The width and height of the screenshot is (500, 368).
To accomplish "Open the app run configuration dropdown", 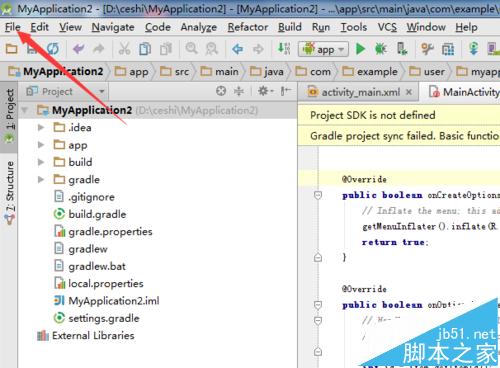I will coord(323,49).
